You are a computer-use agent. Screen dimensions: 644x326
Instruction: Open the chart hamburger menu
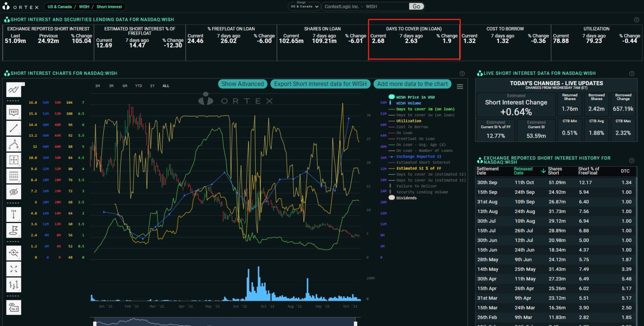460,86
